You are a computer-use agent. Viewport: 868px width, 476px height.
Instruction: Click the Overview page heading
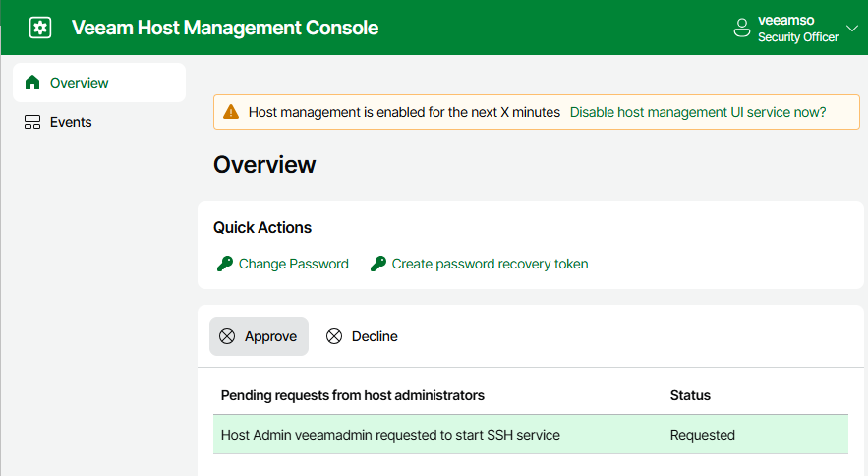click(x=264, y=165)
